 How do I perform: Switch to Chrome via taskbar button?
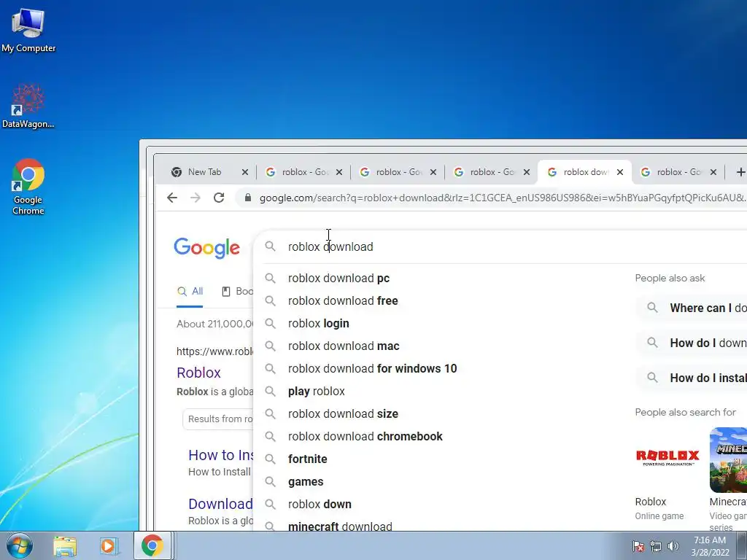click(x=152, y=545)
